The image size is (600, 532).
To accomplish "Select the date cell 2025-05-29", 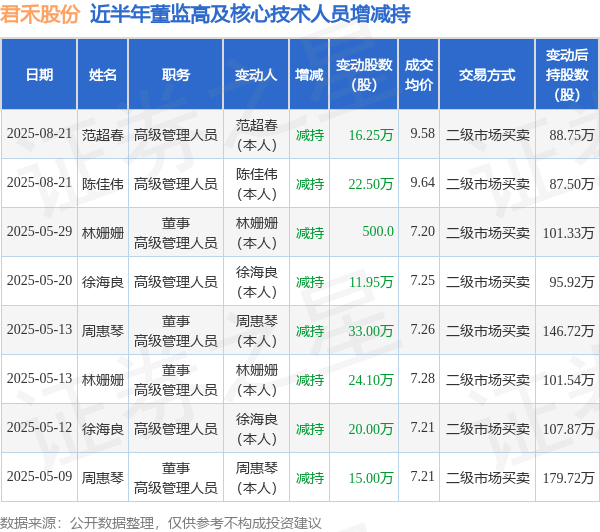I will [39, 231].
